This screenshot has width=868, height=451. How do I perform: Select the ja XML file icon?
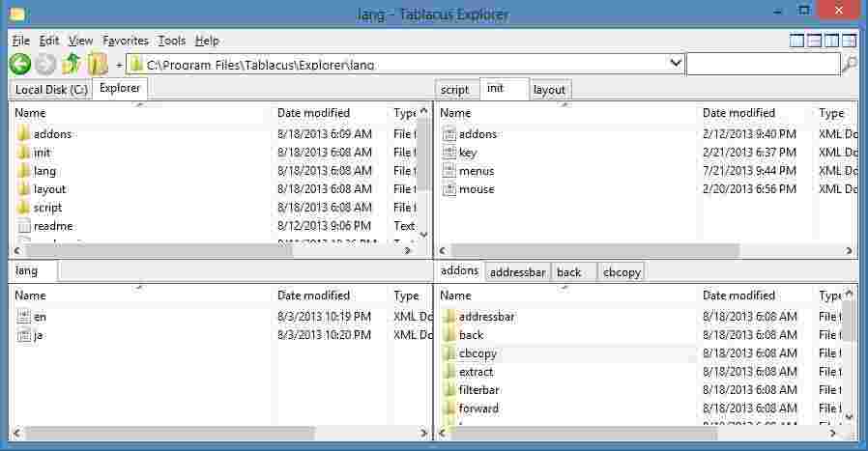[x=23, y=335]
